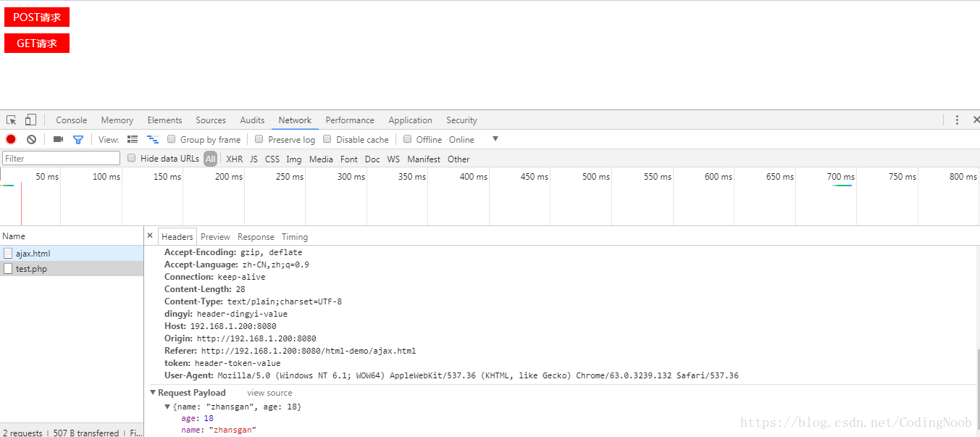Toggle the network filter funnel icon
Viewport: 980px width, 437px height.
78,139
